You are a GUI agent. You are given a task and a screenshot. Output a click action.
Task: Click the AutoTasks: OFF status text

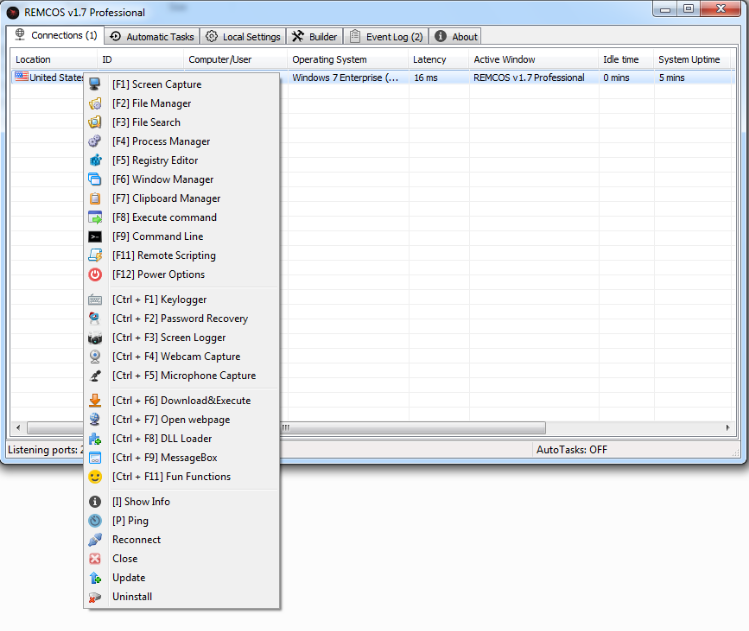point(571,449)
